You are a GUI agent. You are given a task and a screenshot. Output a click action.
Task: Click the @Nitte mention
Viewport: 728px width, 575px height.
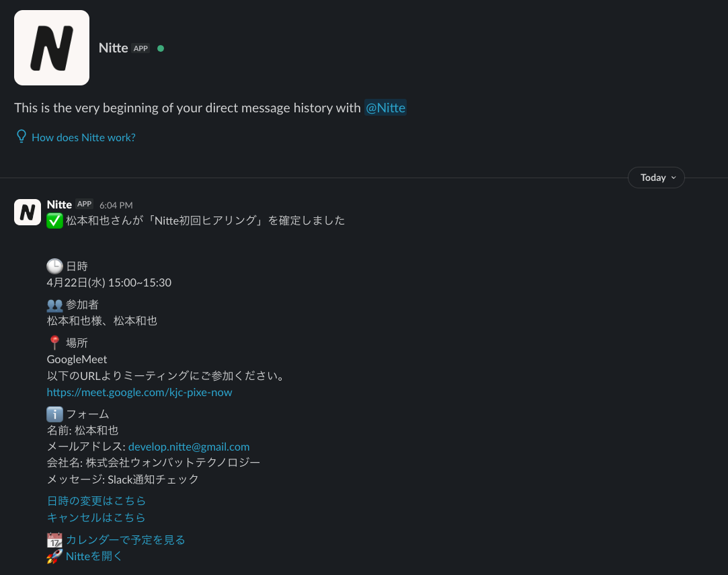(x=385, y=108)
